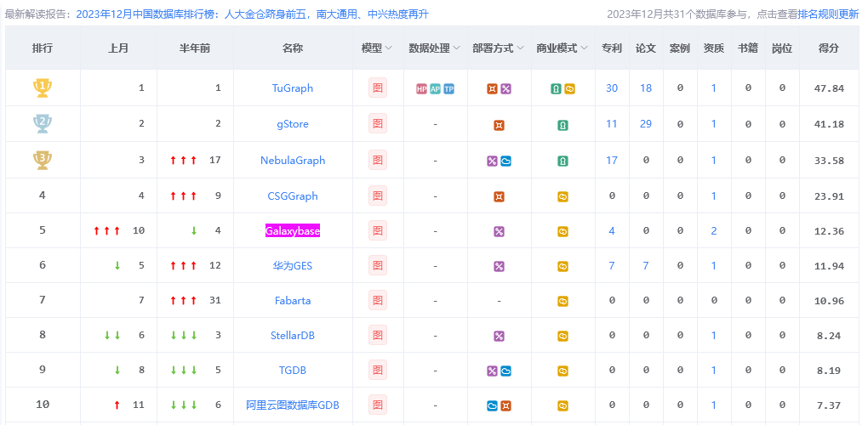This screenshot has width=868, height=425.
Task: Click gStore's score 41.18
Action: [829, 124]
